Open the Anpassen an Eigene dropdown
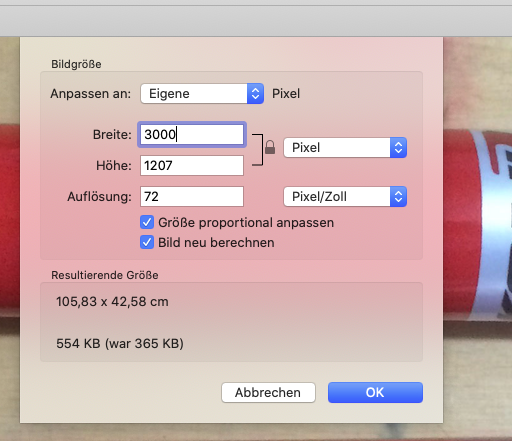The image size is (512, 441). click(x=202, y=94)
